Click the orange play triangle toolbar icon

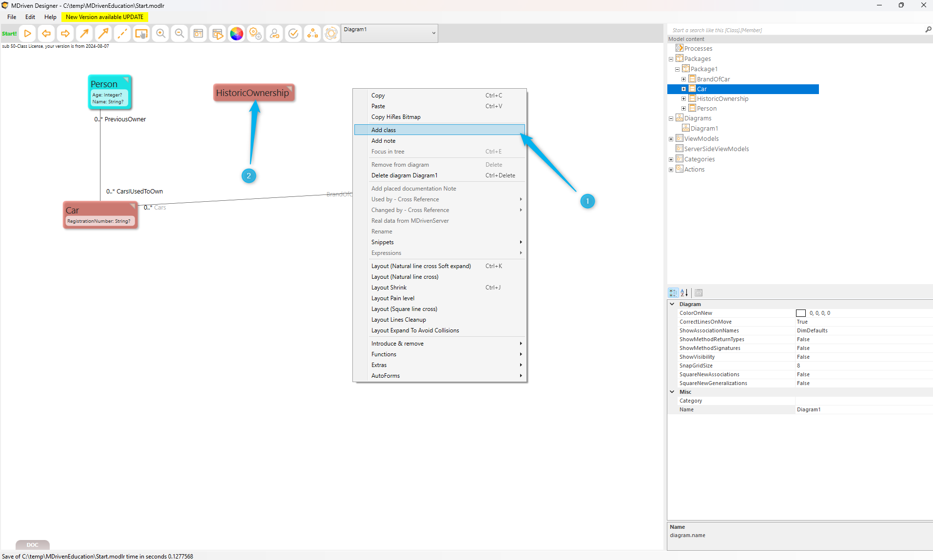[28, 34]
